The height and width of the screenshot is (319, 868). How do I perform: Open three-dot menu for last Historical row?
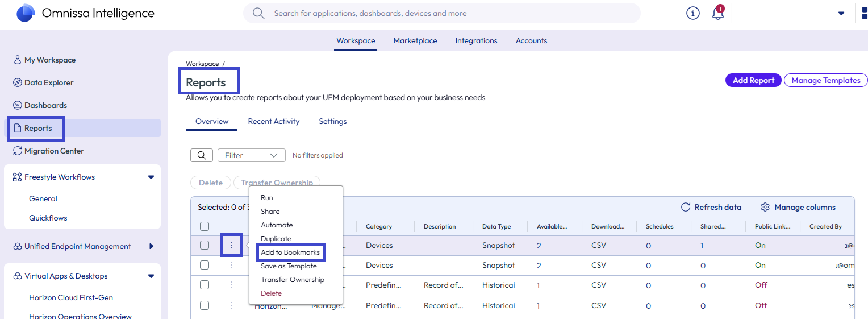232,305
